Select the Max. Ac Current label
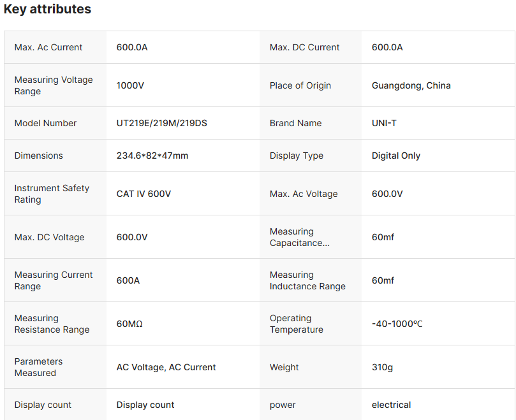Screen dimensions: 516x420 (x=48, y=47)
